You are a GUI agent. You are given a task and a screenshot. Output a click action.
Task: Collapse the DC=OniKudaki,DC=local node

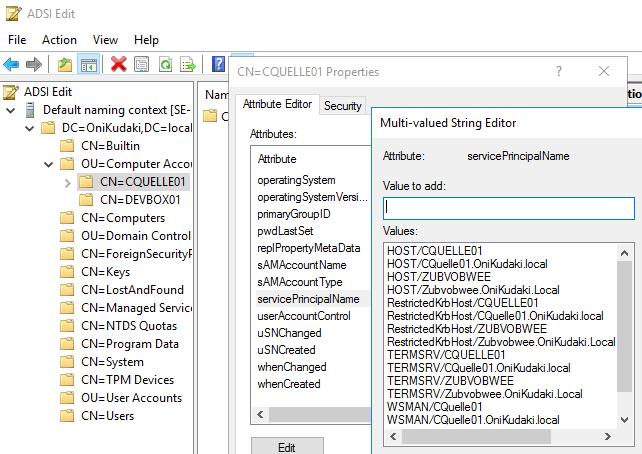(x=29, y=128)
